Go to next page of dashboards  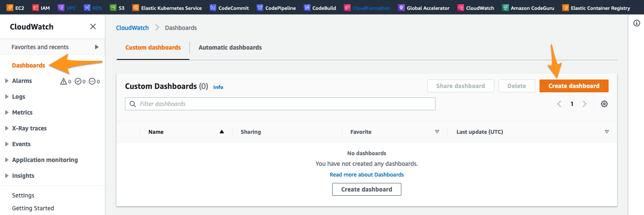pos(585,104)
